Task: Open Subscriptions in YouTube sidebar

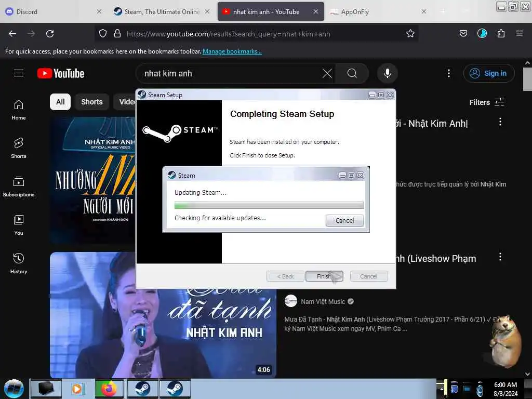Action: point(19,187)
